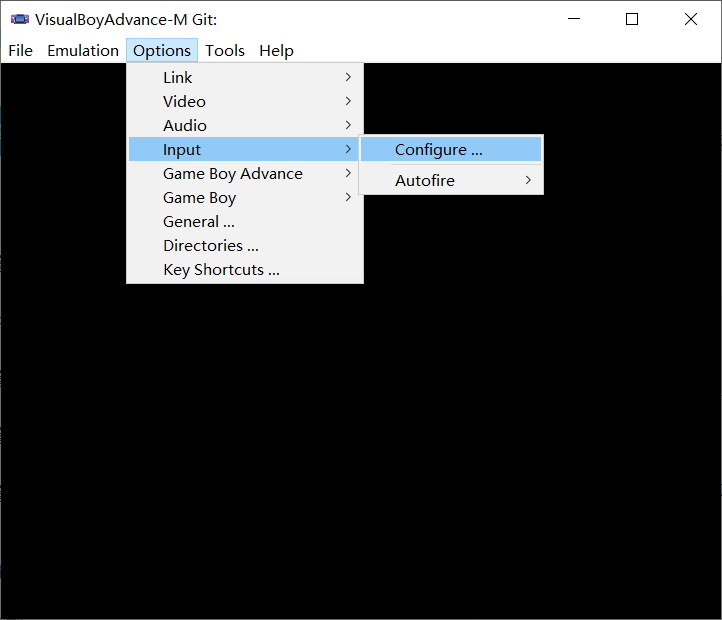Expand the Autofire submenu

(x=451, y=180)
